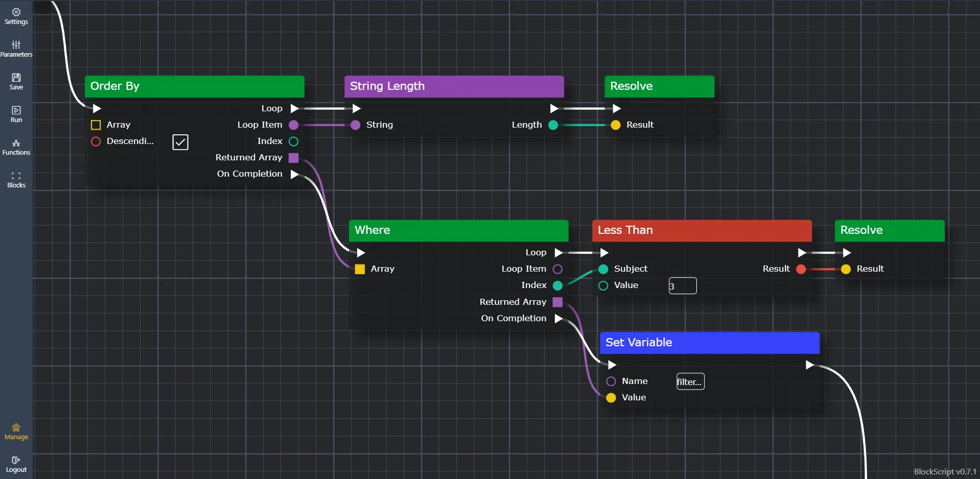980x479 pixels.
Task: Click Set Variable input execution arrow
Action: coord(612,365)
